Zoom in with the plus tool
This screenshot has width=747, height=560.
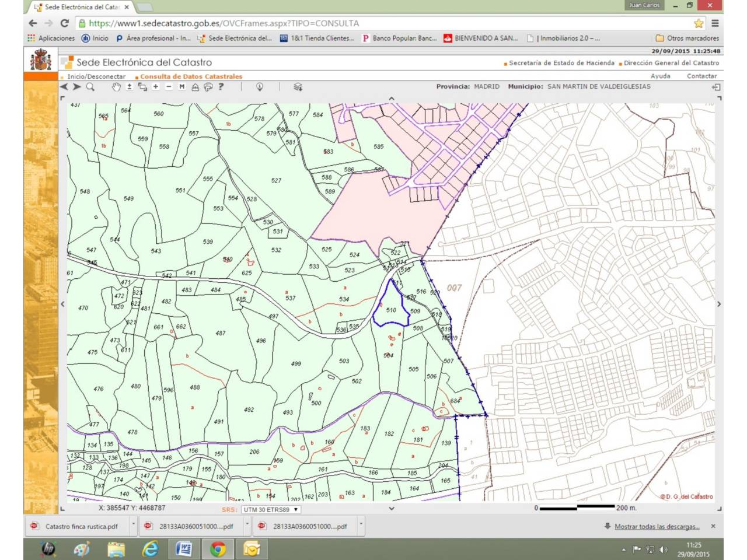point(156,87)
